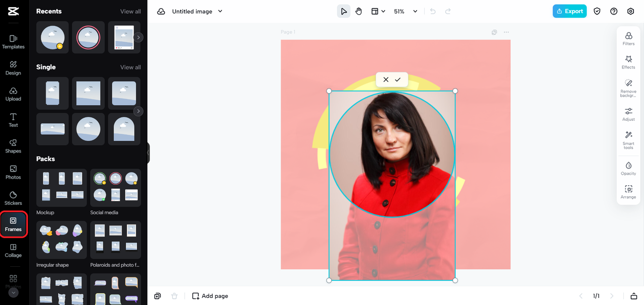Image resolution: width=644 pixels, height=305 pixels.
Task: Go to previous page arrow
Action: coord(581,296)
